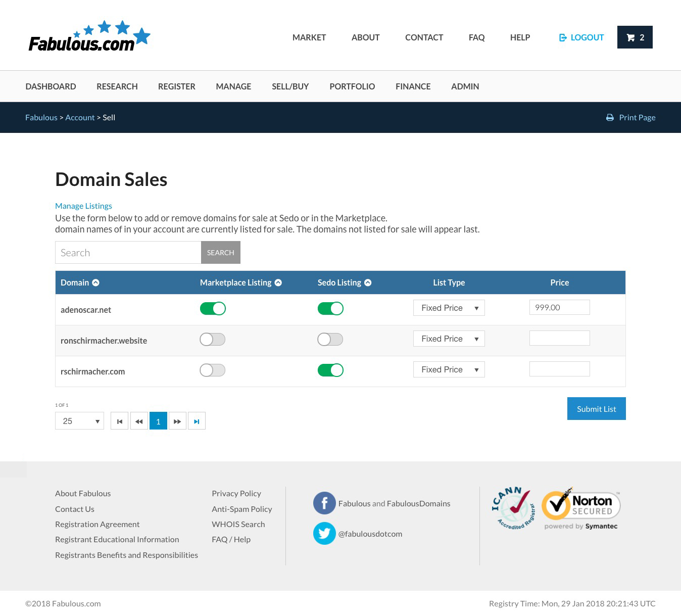This screenshot has height=616, width=681.
Task: Print this page
Action: (x=631, y=117)
